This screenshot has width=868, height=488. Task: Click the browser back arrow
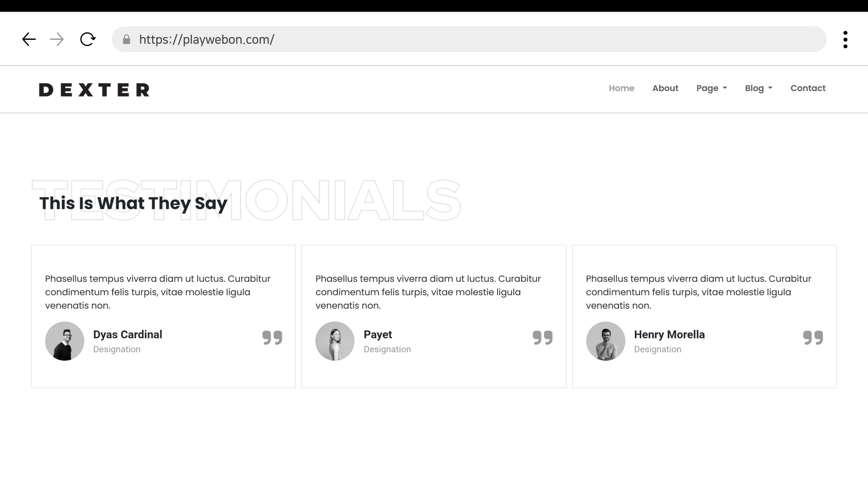[29, 39]
